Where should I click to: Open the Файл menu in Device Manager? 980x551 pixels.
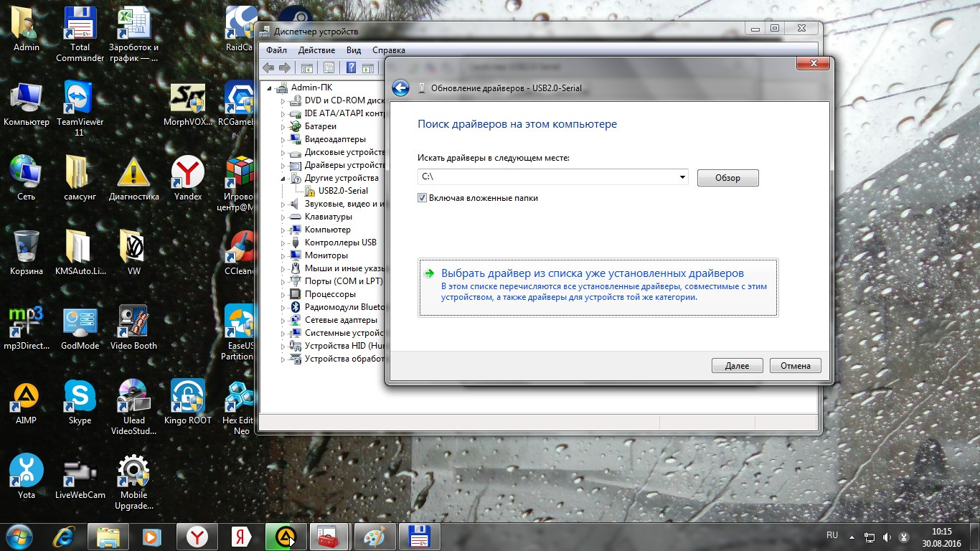276,50
